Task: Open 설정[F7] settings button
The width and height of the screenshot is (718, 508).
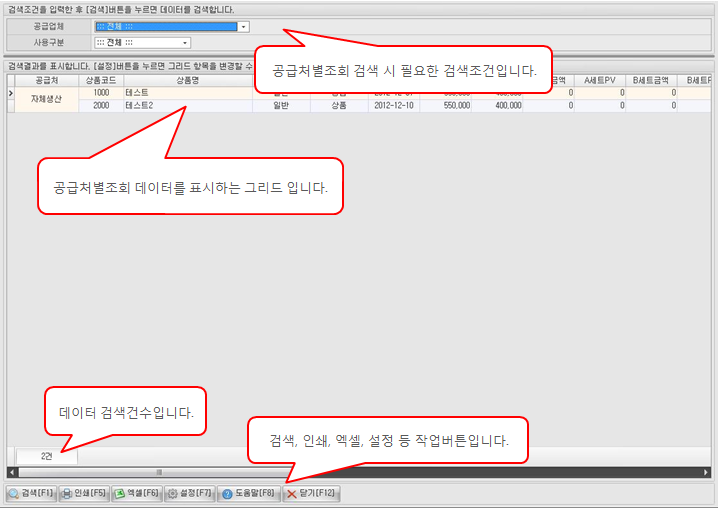Action: point(190,493)
